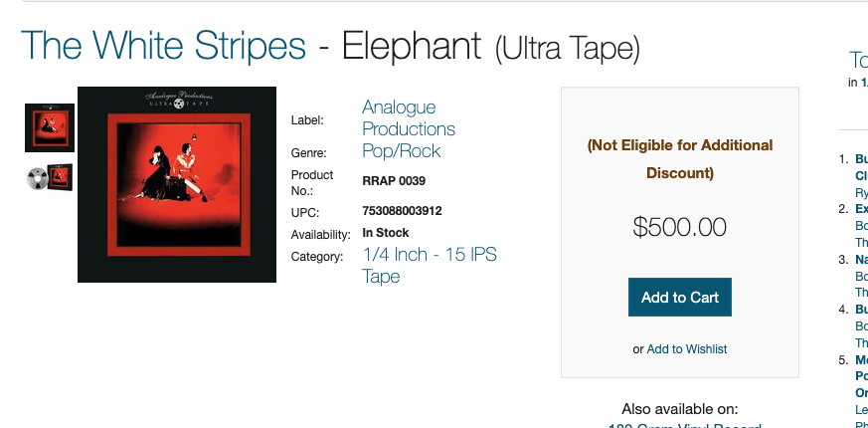Image resolution: width=868 pixels, height=428 pixels.
Task: Click Add to Wishlist link
Action: (x=687, y=349)
